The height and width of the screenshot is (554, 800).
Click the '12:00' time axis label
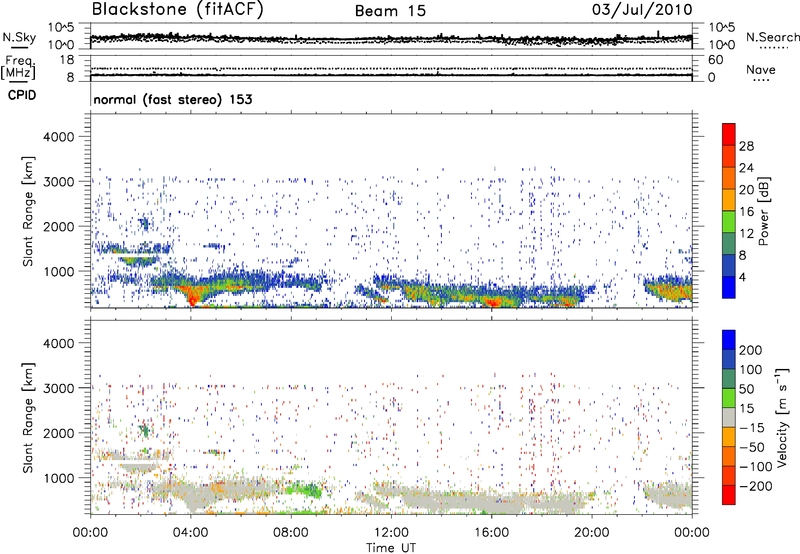[391, 532]
